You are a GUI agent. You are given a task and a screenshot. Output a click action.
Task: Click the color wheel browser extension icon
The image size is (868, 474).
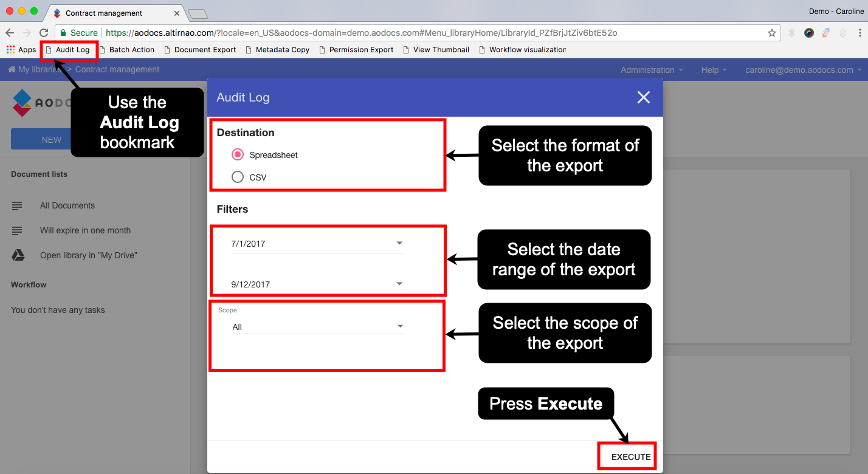click(808, 33)
